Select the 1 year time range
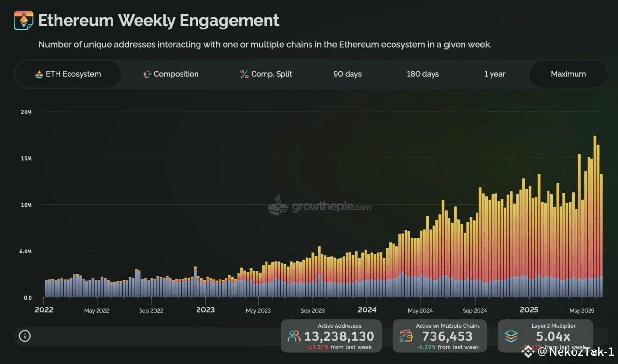Screen dimensions: 618x364 tap(494, 74)
